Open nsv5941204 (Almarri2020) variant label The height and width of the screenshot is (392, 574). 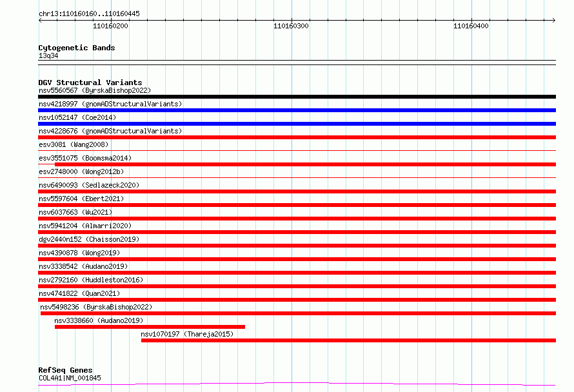[85, 226]
